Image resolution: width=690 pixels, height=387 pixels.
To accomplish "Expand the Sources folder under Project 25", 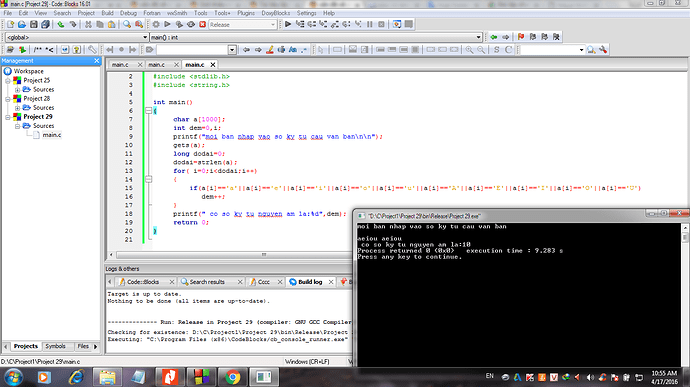I will [17, 90].
